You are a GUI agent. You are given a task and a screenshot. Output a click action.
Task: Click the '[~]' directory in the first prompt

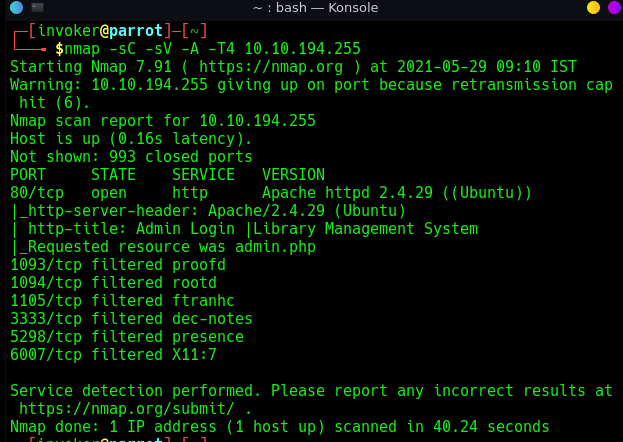click(x=194, y=31)
